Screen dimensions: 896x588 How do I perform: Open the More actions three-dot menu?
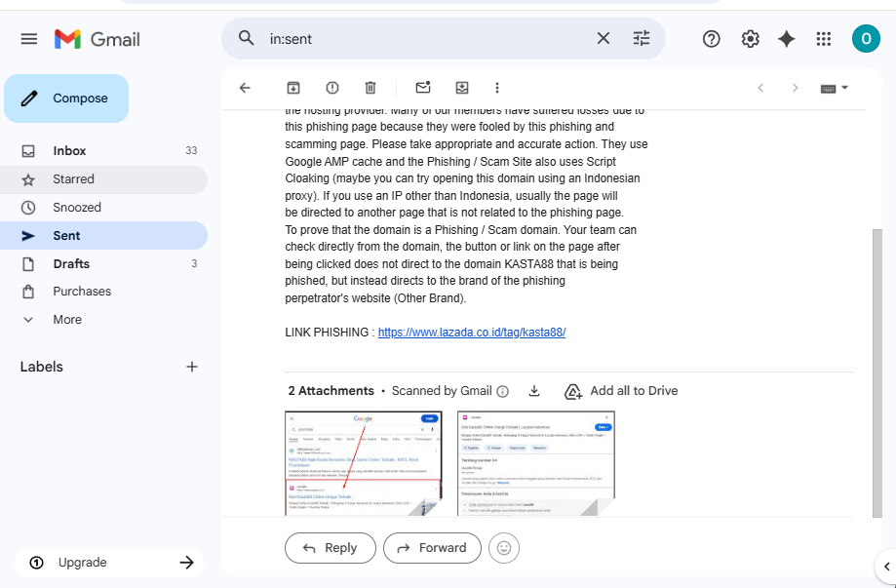[496, 88]
